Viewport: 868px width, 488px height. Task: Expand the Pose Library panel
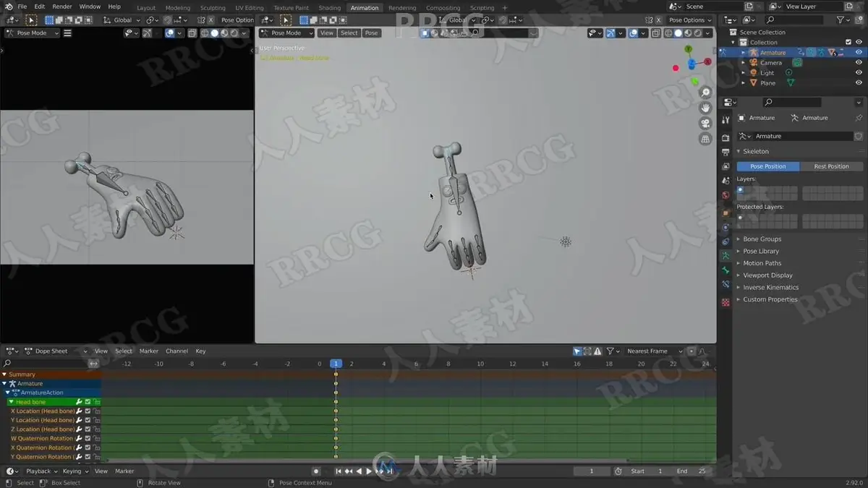pyautogui.click(x=760, y=251)
